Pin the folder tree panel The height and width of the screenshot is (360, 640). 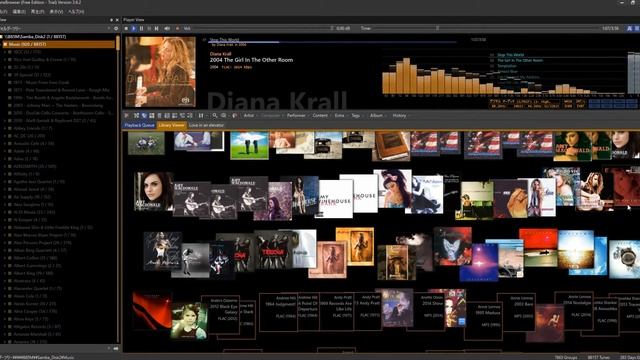[x=111, y=20]
